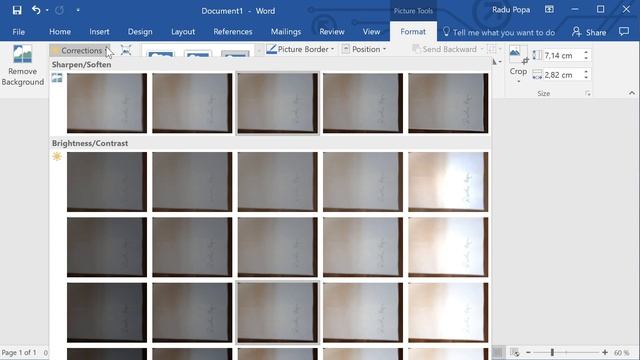The image size is (640, 360).
Task: Go to the Design tab
Action: [x=140, y=32]
